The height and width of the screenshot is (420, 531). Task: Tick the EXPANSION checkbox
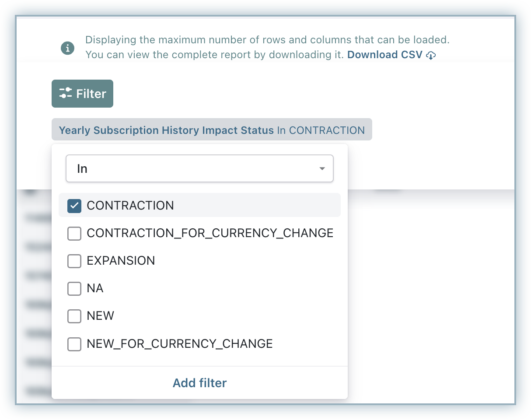click(x=74, y=261)
